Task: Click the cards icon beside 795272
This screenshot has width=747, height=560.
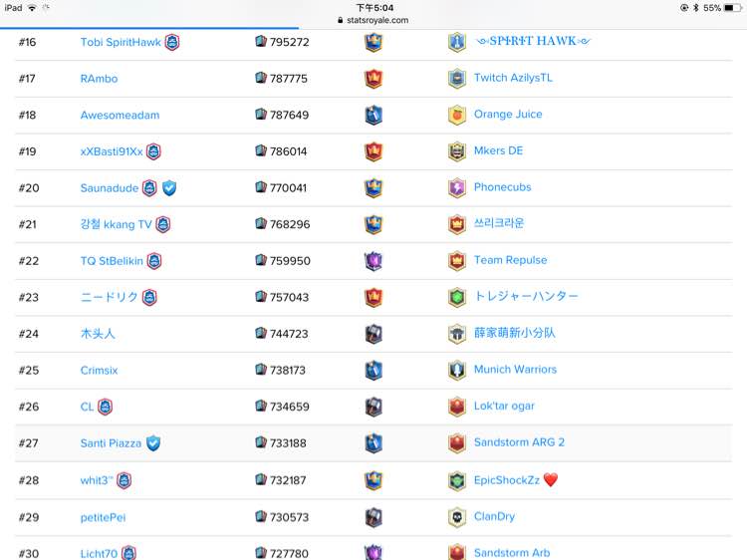Action: point(261,42)
